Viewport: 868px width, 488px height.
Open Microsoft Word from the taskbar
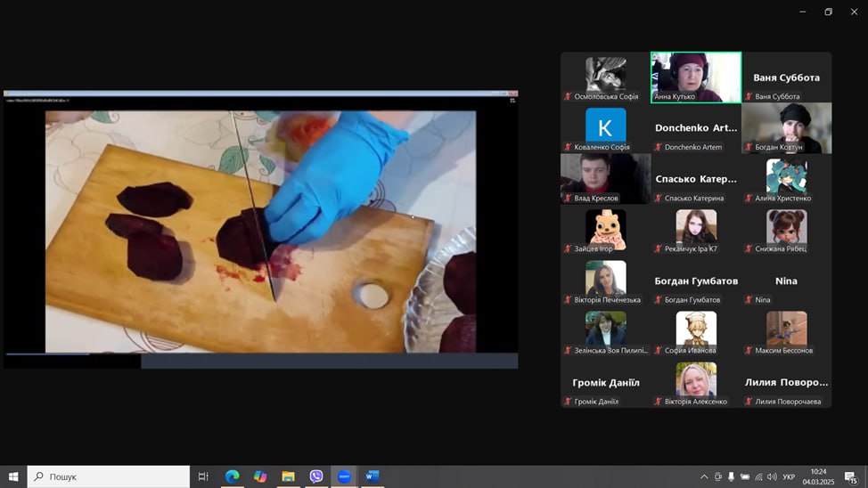[x=372, y=476]
